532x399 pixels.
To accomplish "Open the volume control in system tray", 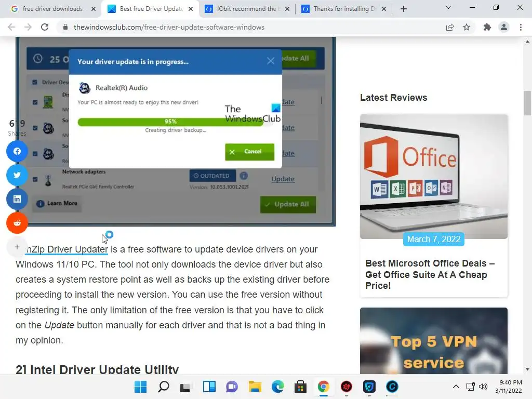I will [483, 387].
